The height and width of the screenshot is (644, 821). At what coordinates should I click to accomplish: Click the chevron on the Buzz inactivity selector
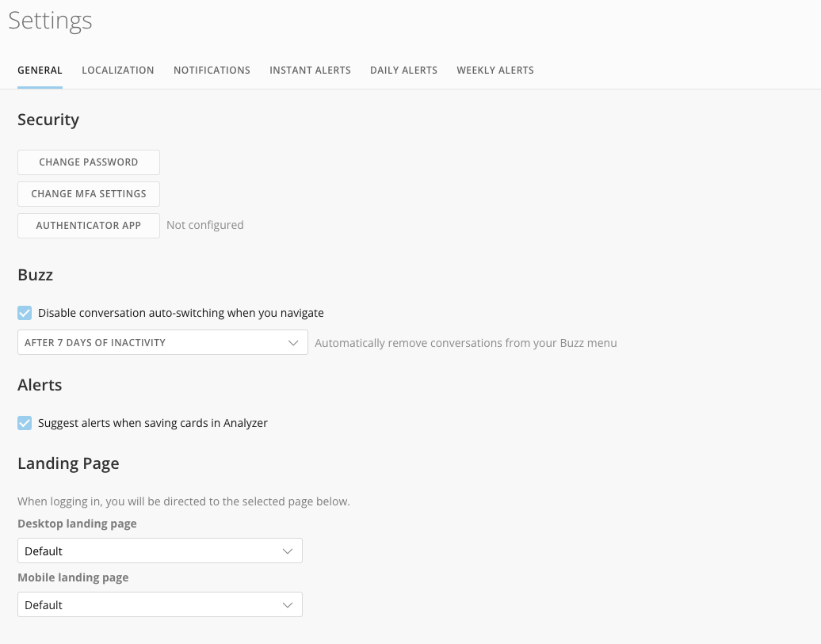click(292, 342)
